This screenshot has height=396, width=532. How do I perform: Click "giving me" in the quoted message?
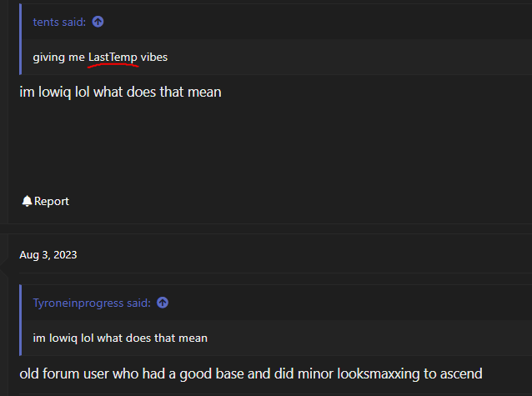(x=58, y=57)
